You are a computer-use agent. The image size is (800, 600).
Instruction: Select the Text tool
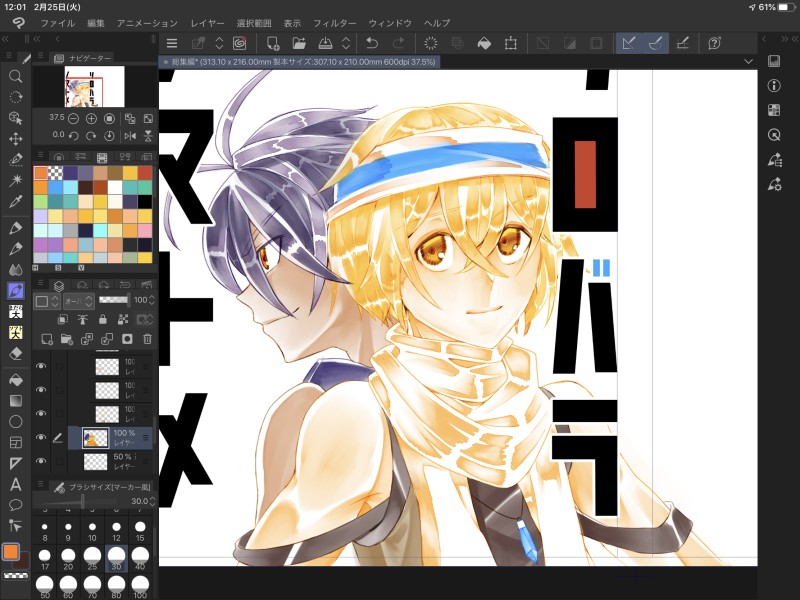[x=15, y=484]
